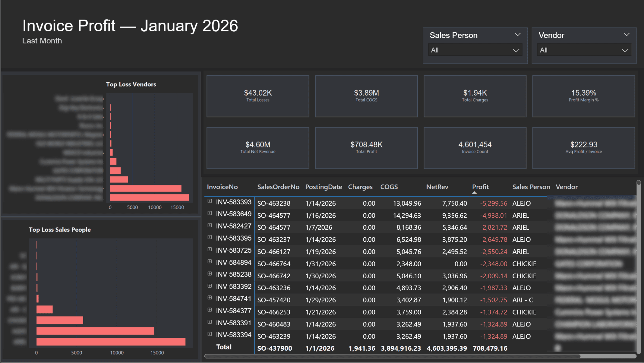Sort the table by COGS column
The height and width of the screenshot is (363, 644).
tap(389, 187)
